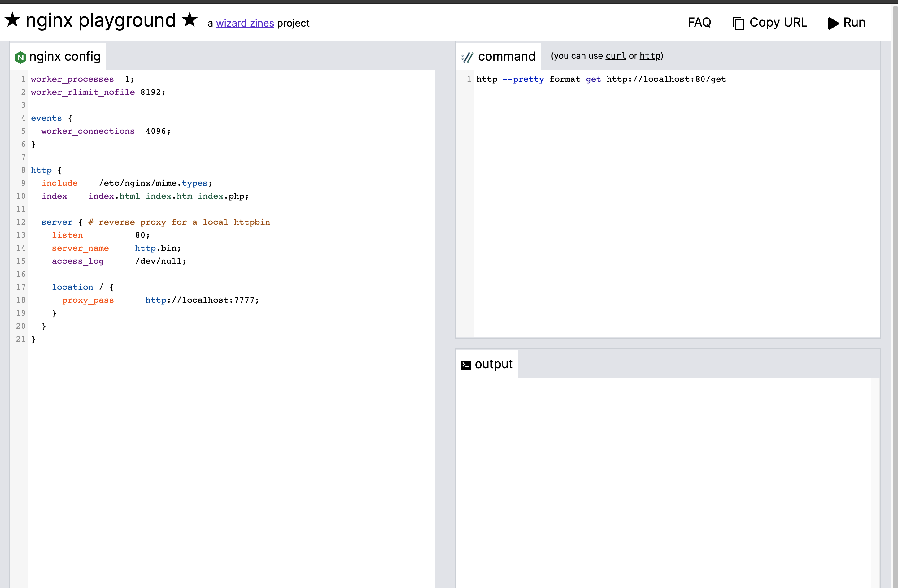This screenshot has width=898, height=588.
Task: Click the green nginx logo icon
Action: [20, 57]
